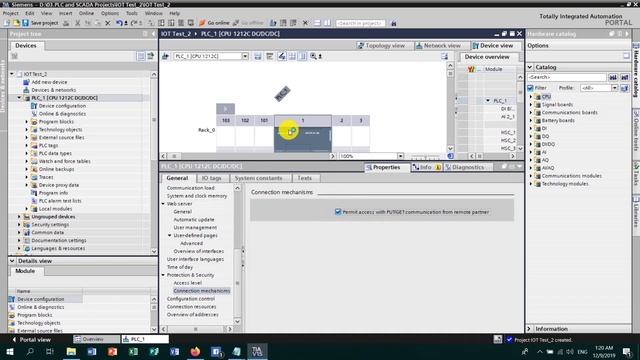The height and width of the screenshot is (360, 640).
Task: Click Portal view button
Action: click(31, 340)
